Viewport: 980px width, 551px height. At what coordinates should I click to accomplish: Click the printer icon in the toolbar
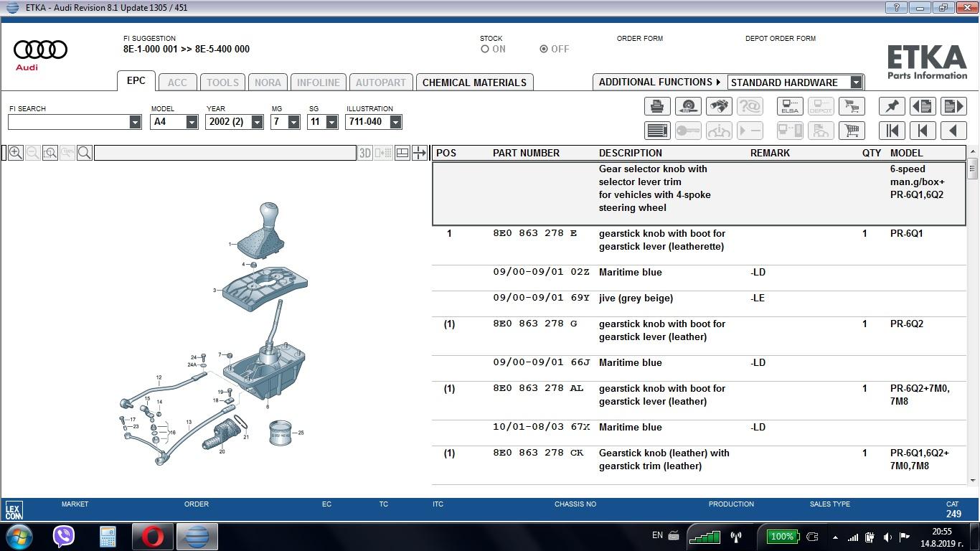tap(657, 106)
